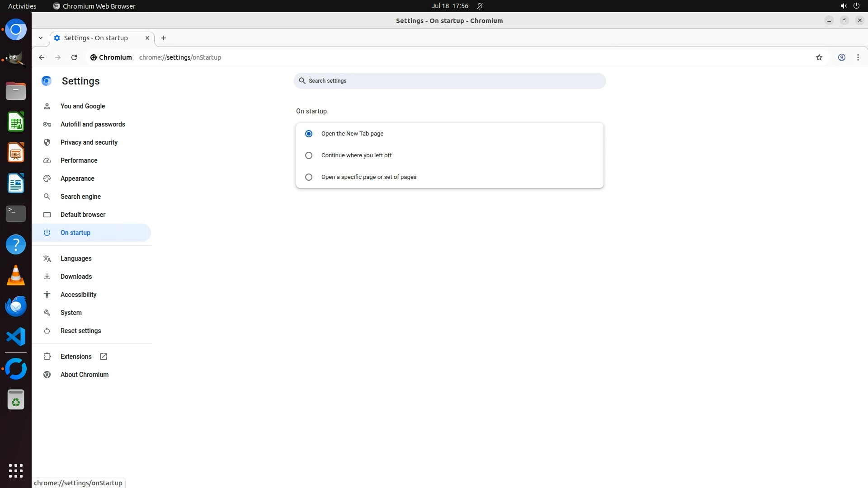Select Open the New Tab page option

point(309,134)
